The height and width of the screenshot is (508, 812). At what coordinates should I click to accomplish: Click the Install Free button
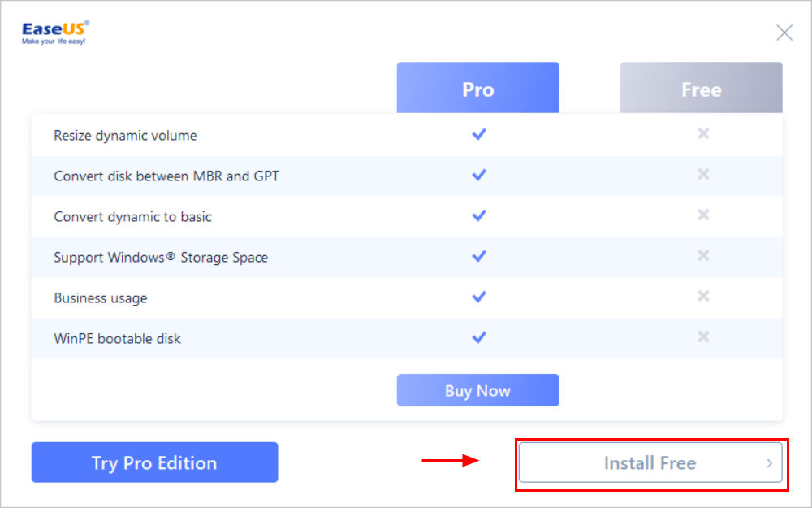click(650, 462)
